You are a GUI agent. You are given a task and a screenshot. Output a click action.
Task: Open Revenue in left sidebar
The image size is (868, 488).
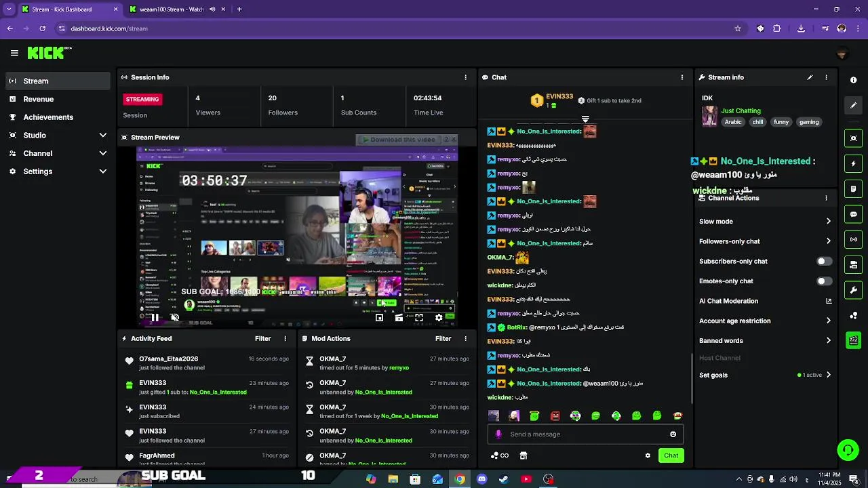point(57,99)
